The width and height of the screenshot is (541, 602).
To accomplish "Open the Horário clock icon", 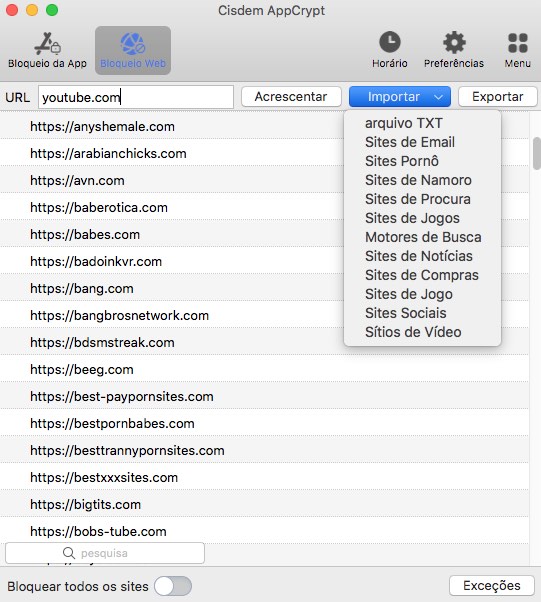I will click(390, 42).
